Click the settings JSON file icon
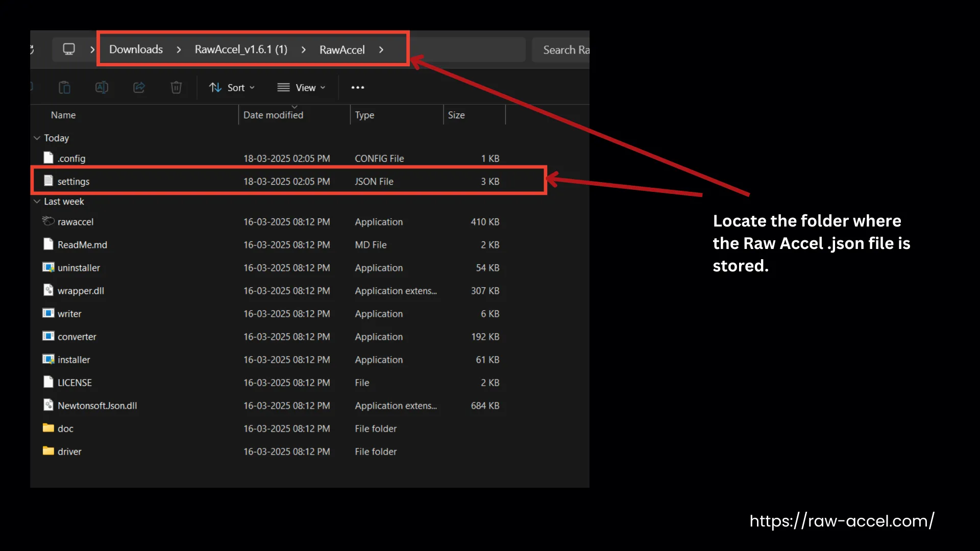Screen dimensions: 980x551 click(x=48, y=181)
